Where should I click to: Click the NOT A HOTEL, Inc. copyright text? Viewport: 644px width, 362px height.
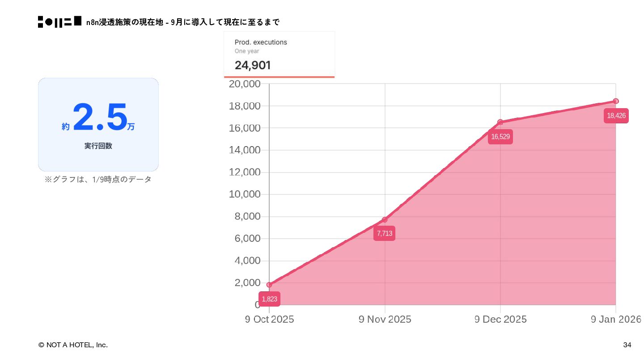(x=73, y=345)
